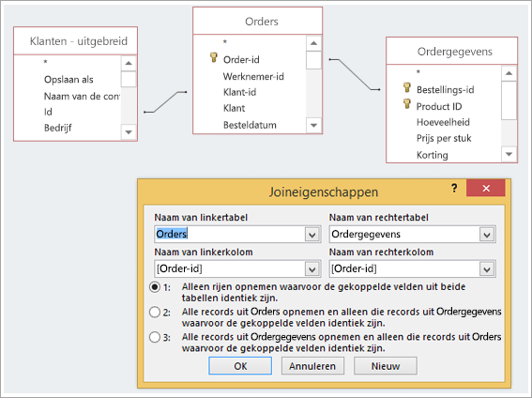Click the Bestellings-id key icon
This screenshot has height=398, width=532.
407,87
